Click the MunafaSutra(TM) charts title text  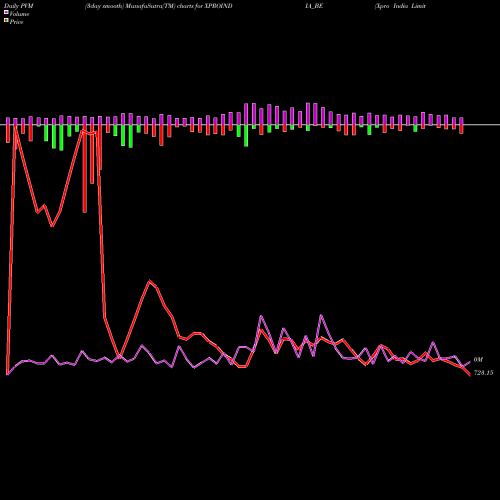(x=159, y=6)
